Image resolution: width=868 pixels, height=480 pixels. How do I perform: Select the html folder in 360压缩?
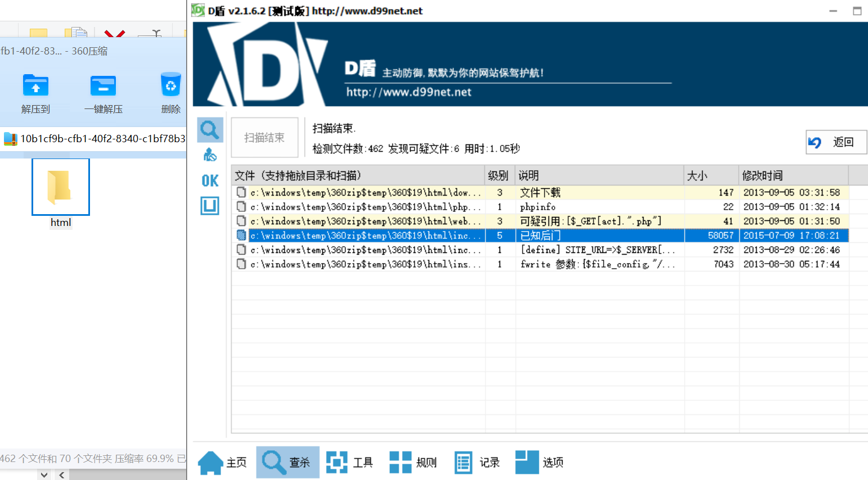61,193
